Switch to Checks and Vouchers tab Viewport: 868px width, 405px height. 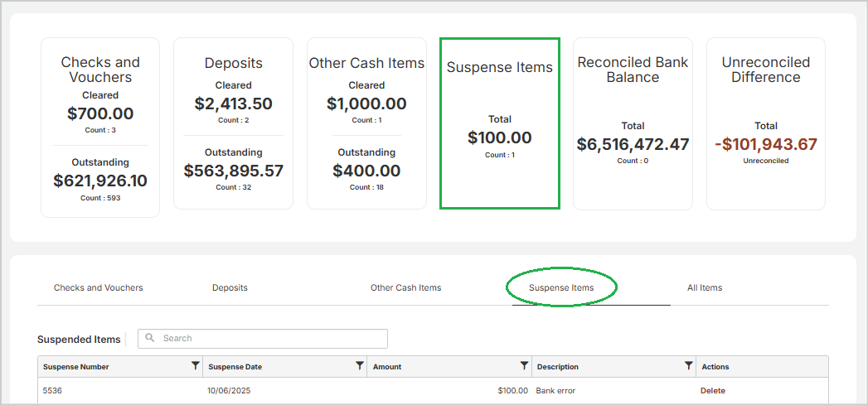click(98, 288)
